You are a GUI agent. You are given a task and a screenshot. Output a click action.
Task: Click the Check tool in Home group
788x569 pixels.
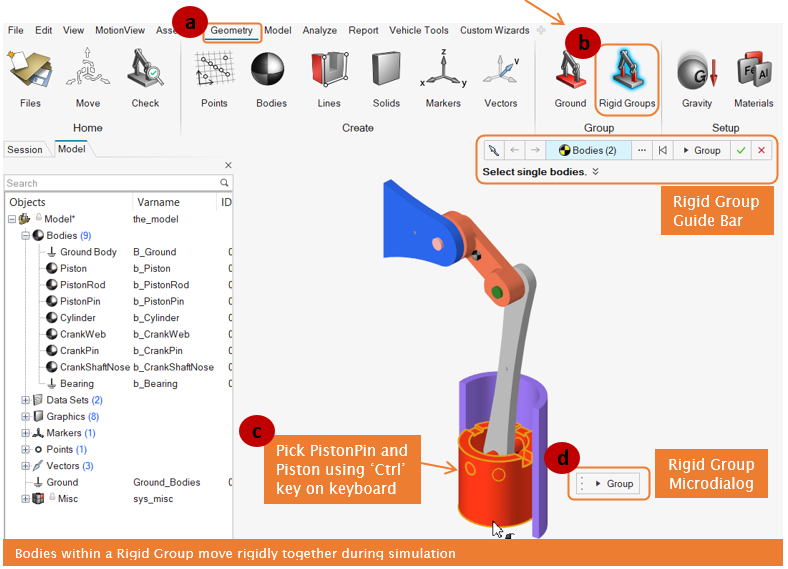pyautogui.click(x=145, y=73)
